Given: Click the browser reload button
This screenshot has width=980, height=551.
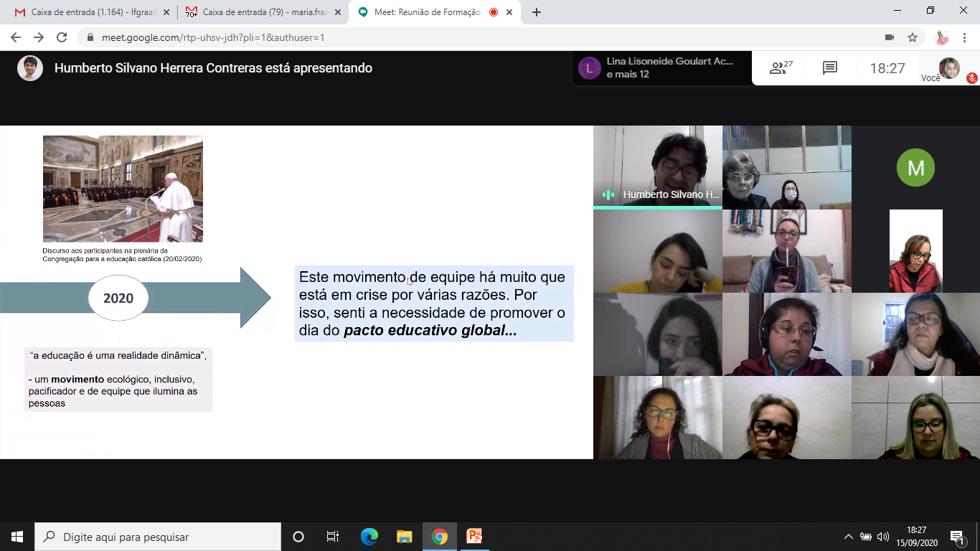Looking at the screenshot, I should [62, 37].
